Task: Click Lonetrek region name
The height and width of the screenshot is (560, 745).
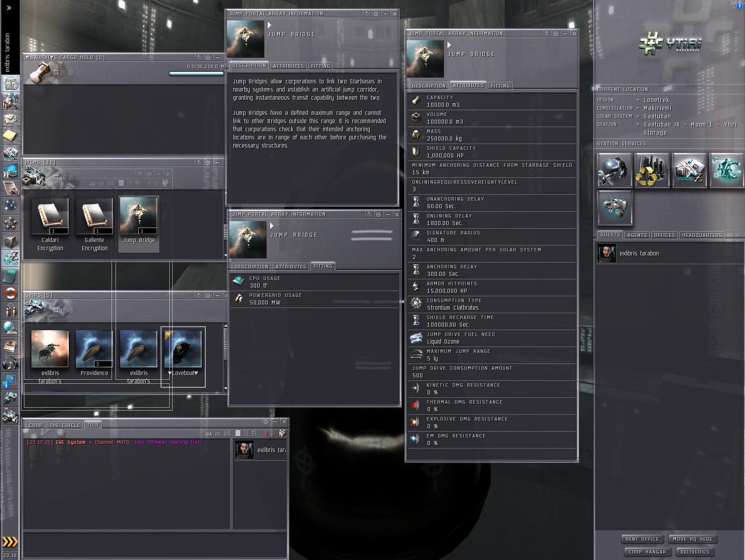Action: 656,100
